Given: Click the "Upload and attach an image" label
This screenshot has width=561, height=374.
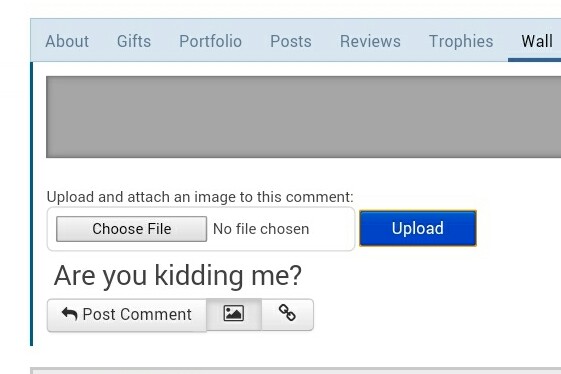Looking at the screenshot, I should 200,197.
